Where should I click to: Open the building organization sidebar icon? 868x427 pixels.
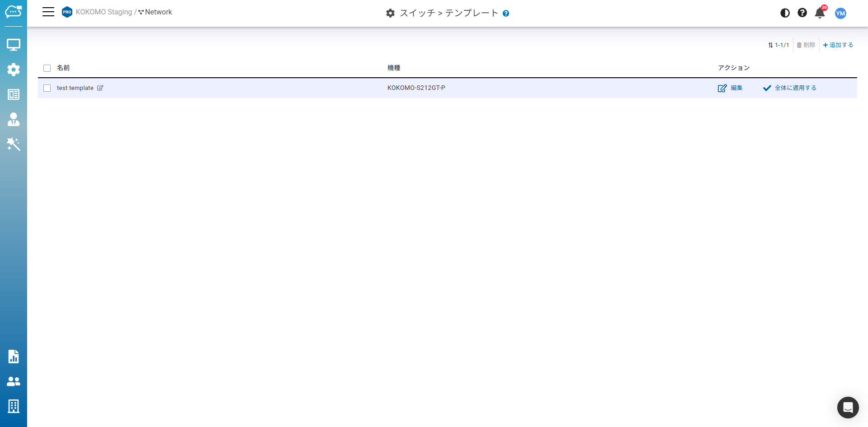14,406
